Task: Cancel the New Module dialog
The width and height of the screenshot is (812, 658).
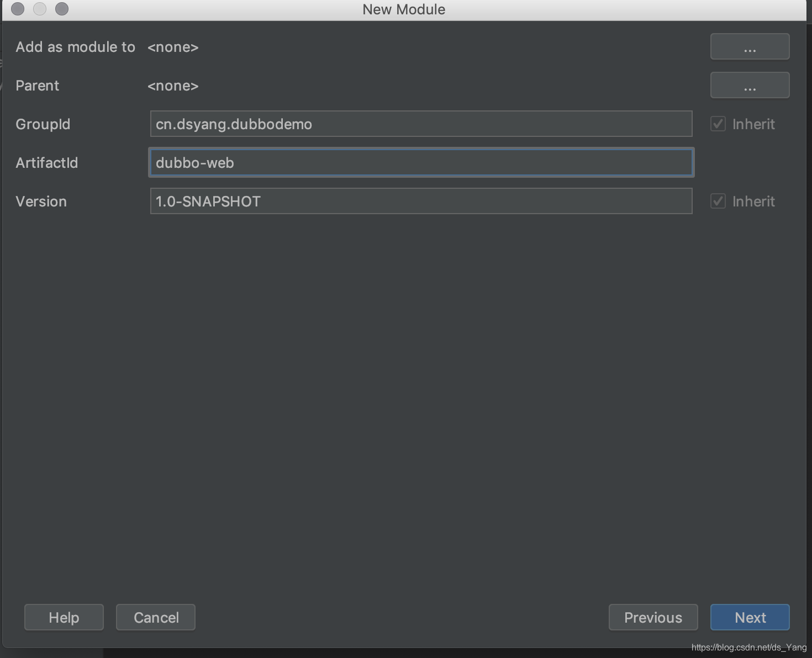Action: pyautogui.click(x=155, y=617)
